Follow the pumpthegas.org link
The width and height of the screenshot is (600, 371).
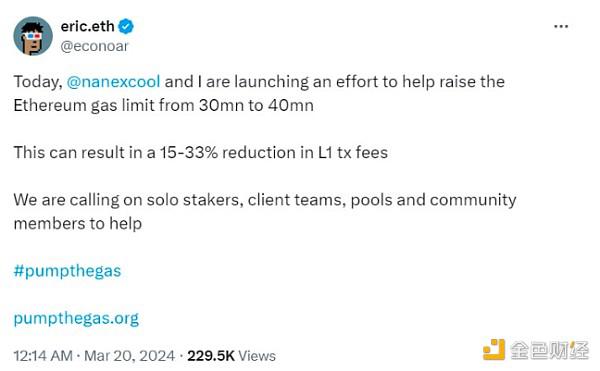point(76,318)
